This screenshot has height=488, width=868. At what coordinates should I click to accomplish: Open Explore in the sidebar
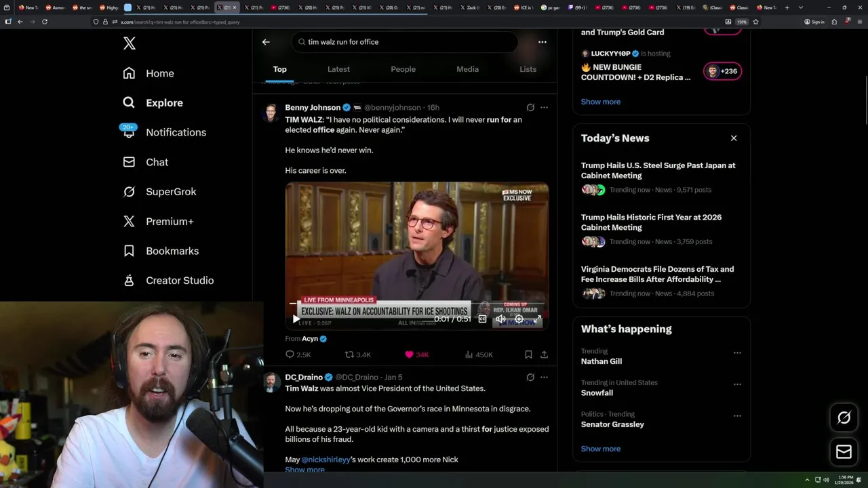[153, 103]
